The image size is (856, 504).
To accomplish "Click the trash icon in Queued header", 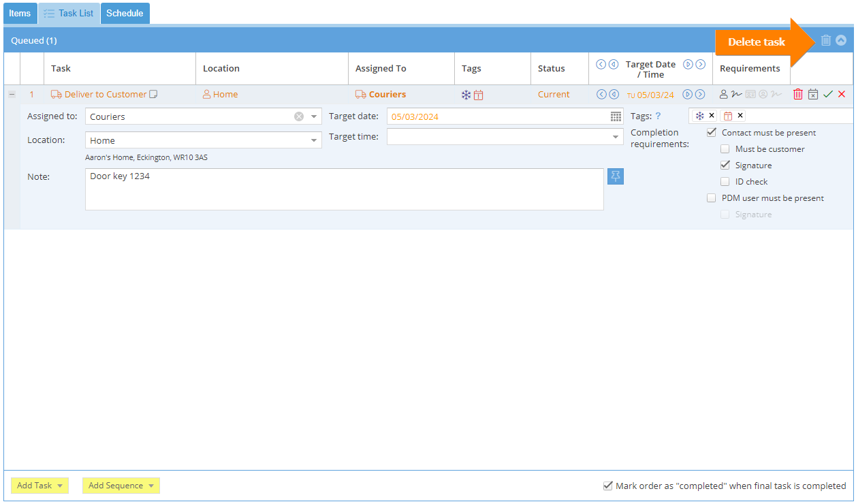I will pyautogui.click(x=826, y=40).
